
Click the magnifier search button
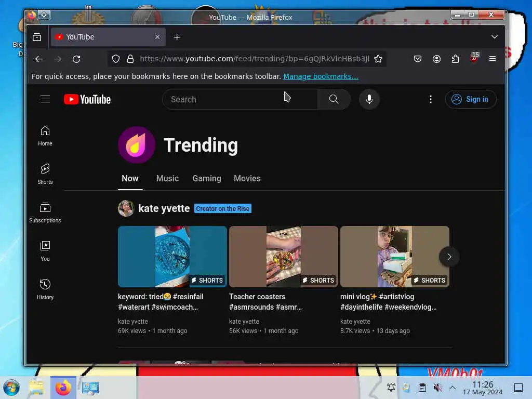[x=334, y=99]
